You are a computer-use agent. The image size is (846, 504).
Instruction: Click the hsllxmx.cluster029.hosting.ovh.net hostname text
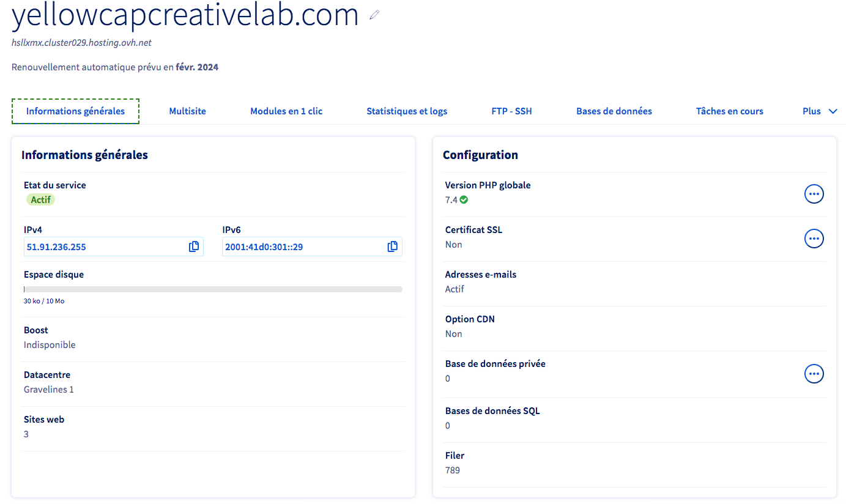(81, 43)
